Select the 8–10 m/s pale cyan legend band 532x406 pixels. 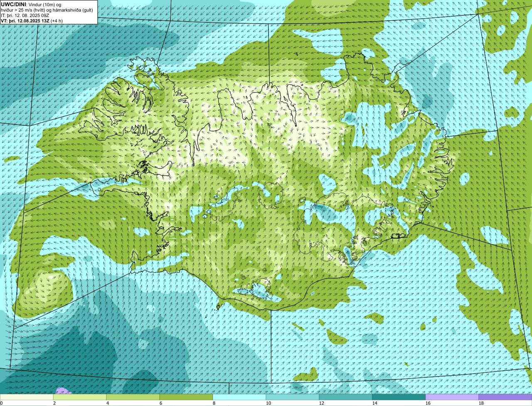pos(239,397)
